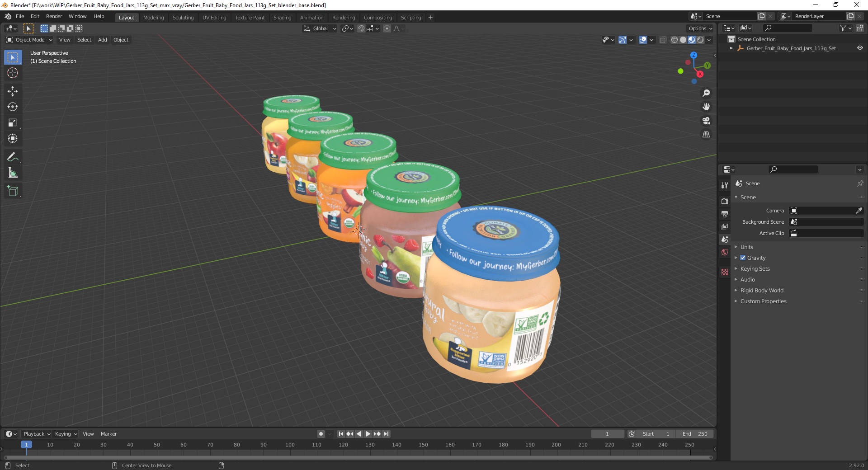Toggle proportional editing button

[x=387, y=28]
